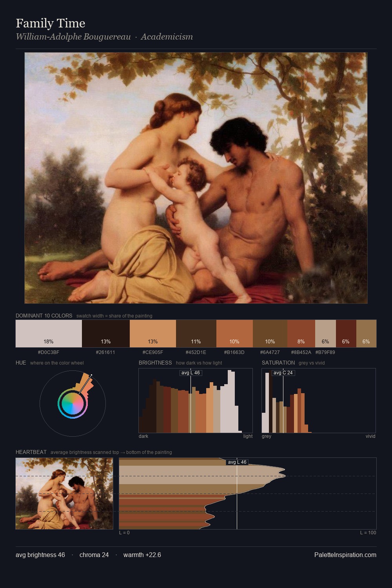Click 'grey vs vivid' caption
The width and height of the screenshot is (392, 588).
312,363
